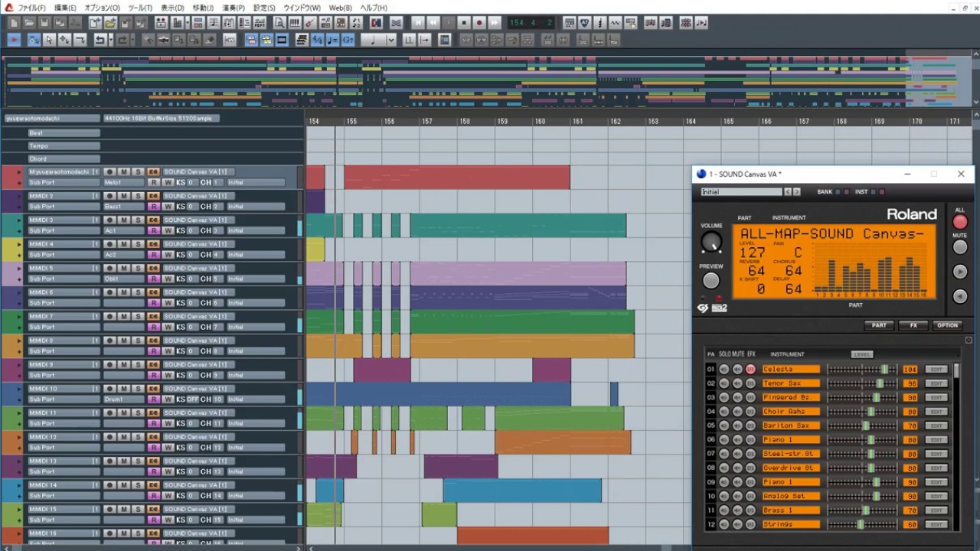Viewport: 980px width, 551px height.
Task: Click next preset arrow in SOUND Canvas
Action: pyautogui.click(x=797, y=192)
